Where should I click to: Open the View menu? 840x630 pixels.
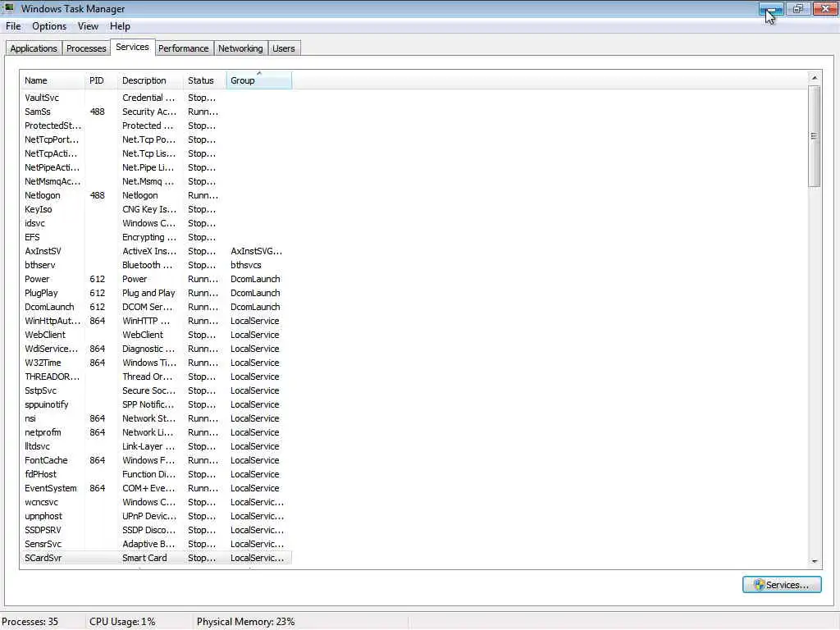click(88, 26)
